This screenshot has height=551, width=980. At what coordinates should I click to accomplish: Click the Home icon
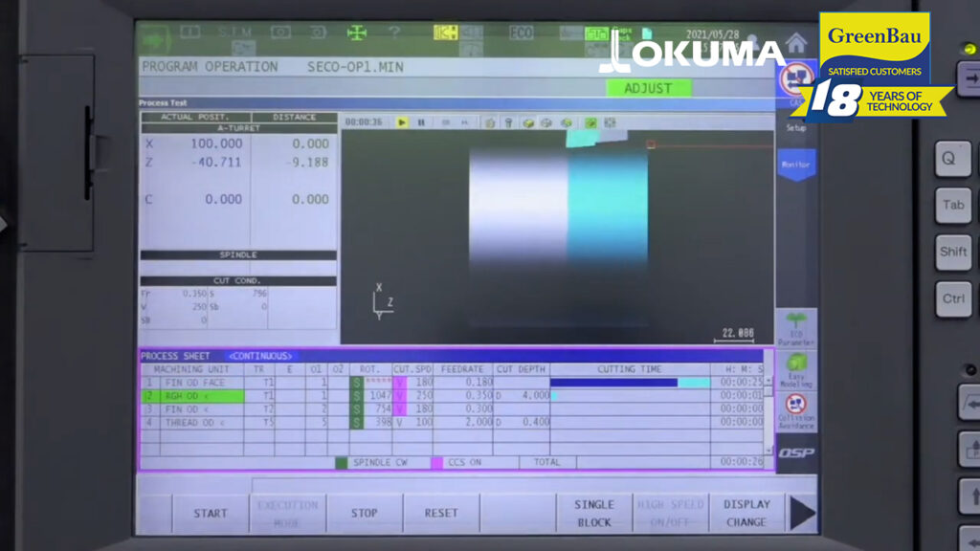[796, 43]
